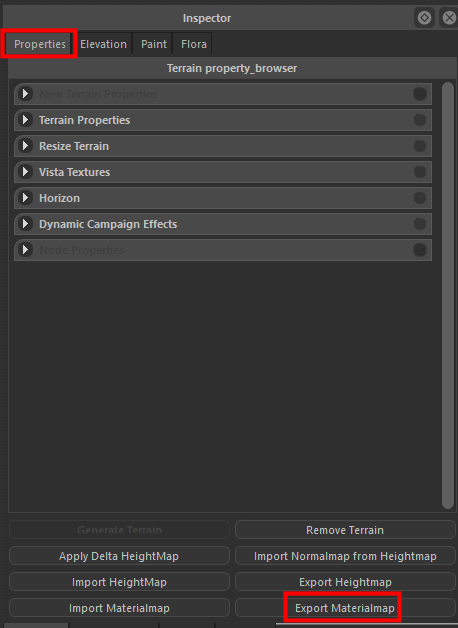Toggle the round indicator on Terrain Properties row
The image size is (458, 628).
coord(420,120)
